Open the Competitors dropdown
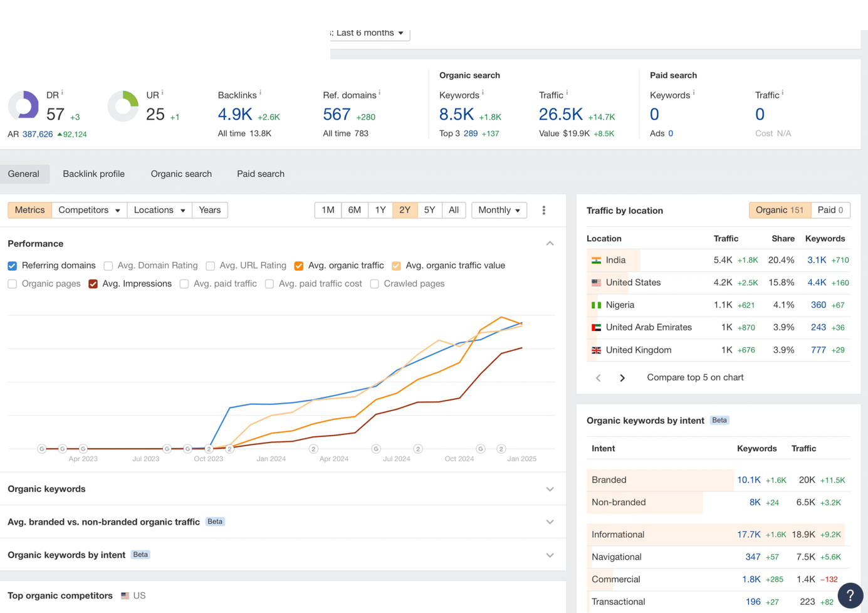 90,210
